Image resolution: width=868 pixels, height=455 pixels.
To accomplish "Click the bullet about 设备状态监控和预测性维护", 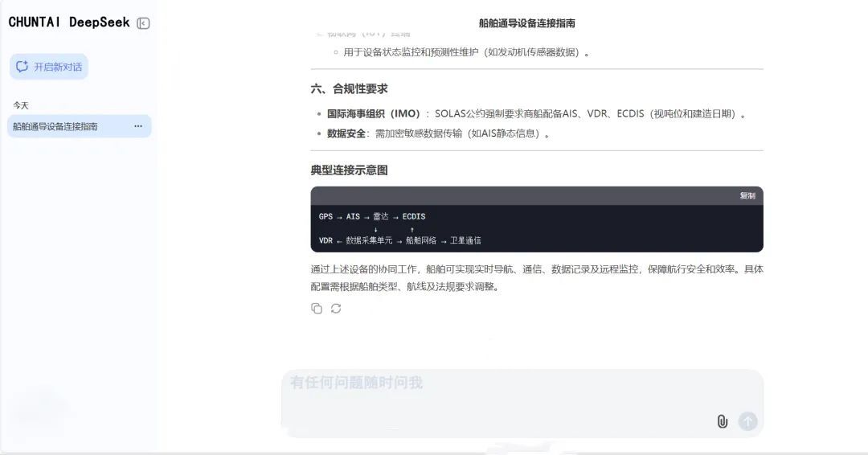I will coord(466,52).
